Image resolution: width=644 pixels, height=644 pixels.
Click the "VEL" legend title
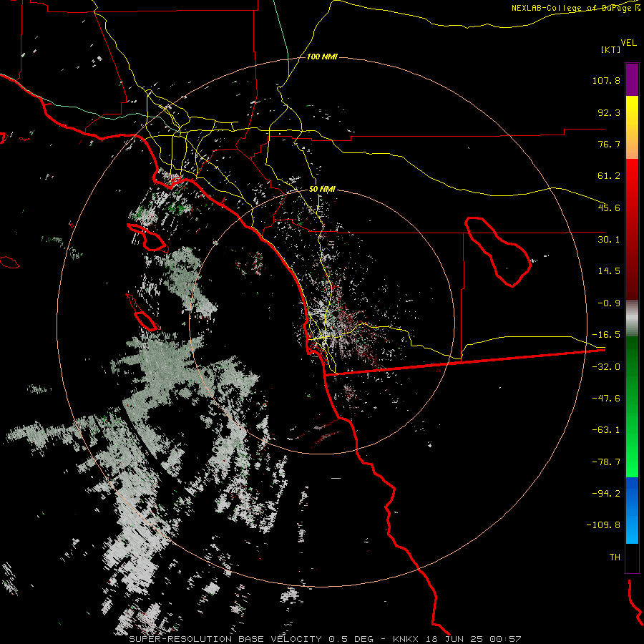point(628,43)
